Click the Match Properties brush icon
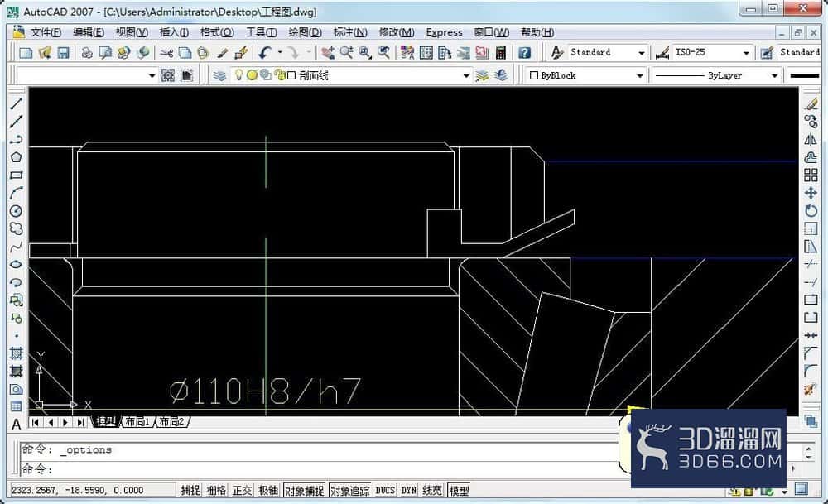The height and width of the screenshot is (504, 828). pyautogui.click(x=222, y=53)
